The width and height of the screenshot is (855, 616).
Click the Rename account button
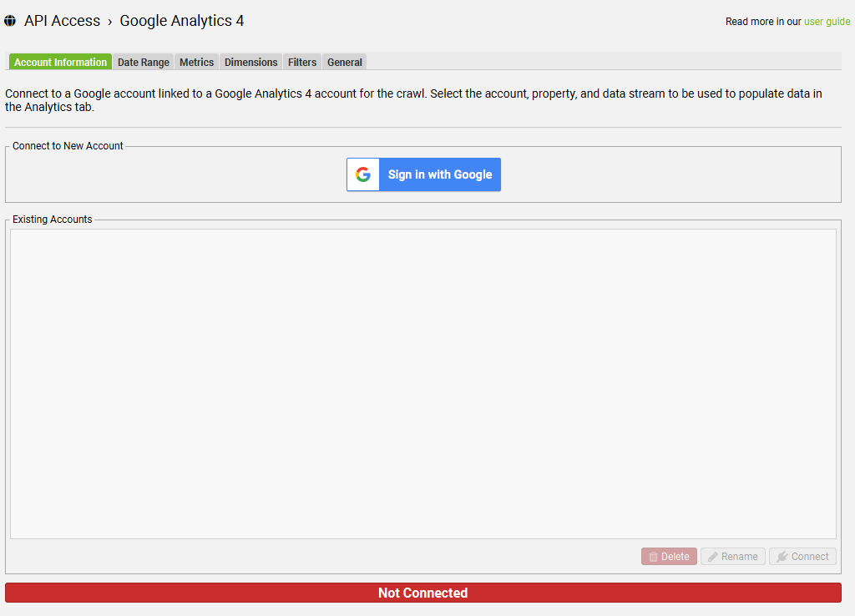(733, 556)
